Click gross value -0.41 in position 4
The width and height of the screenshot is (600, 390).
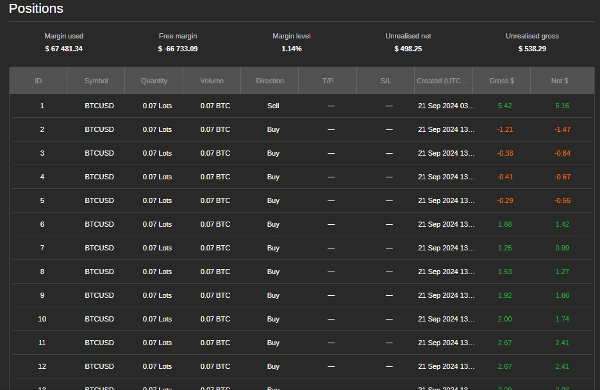505,177
